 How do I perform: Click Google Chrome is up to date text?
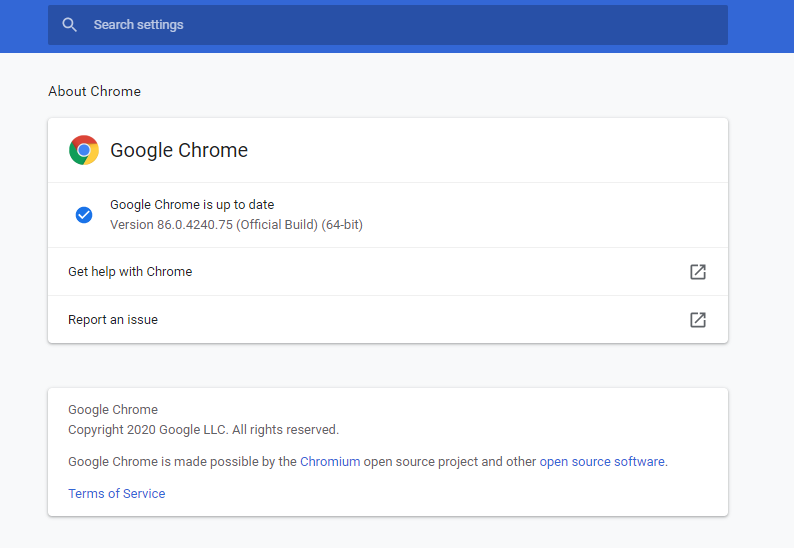tap(192, 205)
